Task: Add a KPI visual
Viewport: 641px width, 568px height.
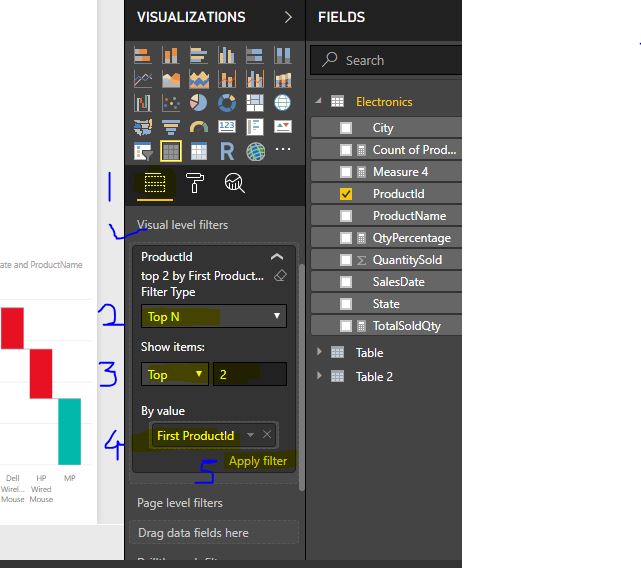Action: [x=282, y=127]
